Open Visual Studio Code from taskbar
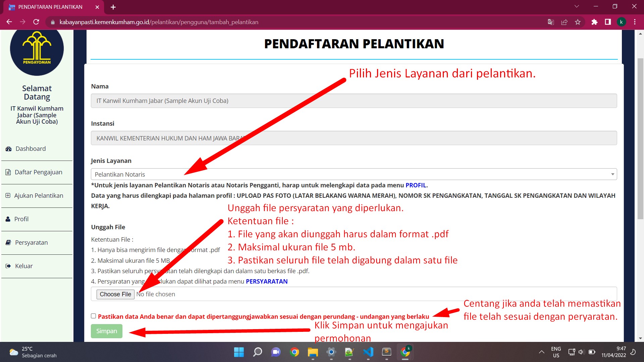644x362 pixels. point(368,352)
